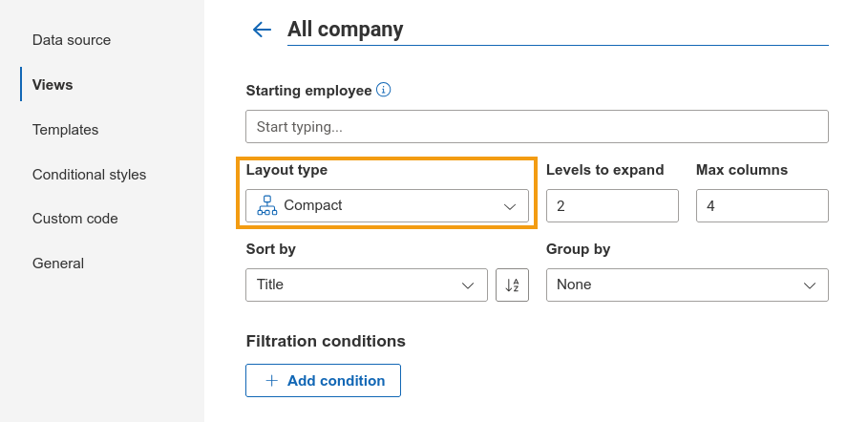Screen dimensions: 868x422
Task: Click the Layout type label
Action: 286,170
